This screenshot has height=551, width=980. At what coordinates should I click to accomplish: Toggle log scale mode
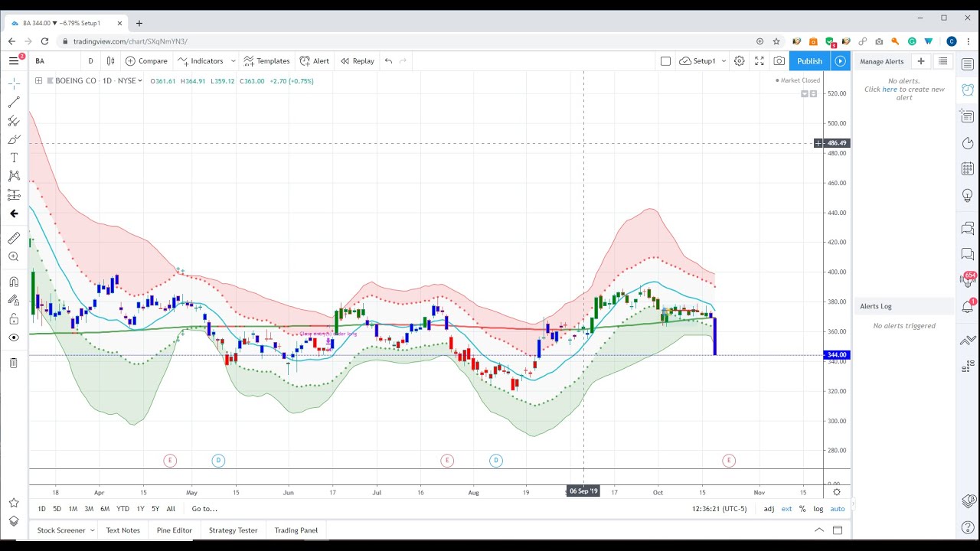(818, 509)
